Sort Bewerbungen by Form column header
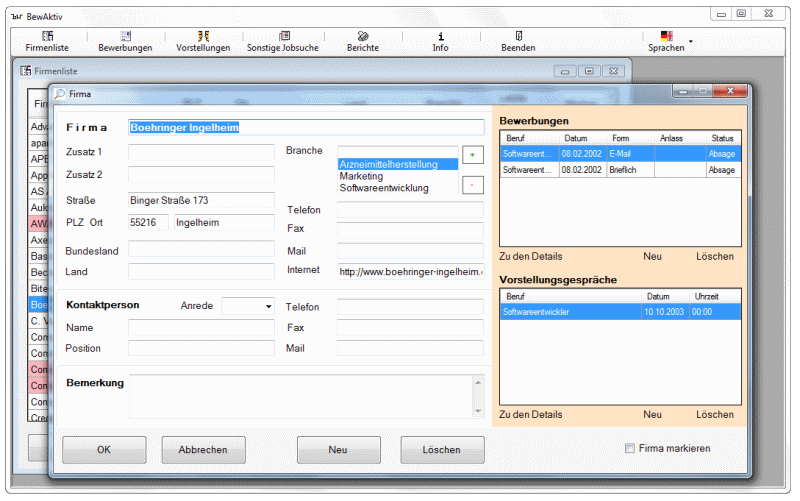Image resolution: width=800 pixels, height=501 pixels. click(x=631, y=138)
